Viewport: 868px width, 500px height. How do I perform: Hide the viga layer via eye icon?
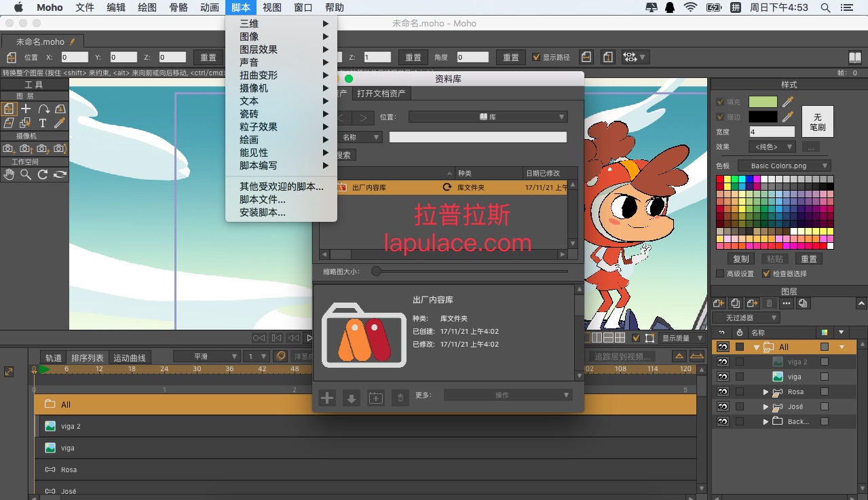[723, 377]
